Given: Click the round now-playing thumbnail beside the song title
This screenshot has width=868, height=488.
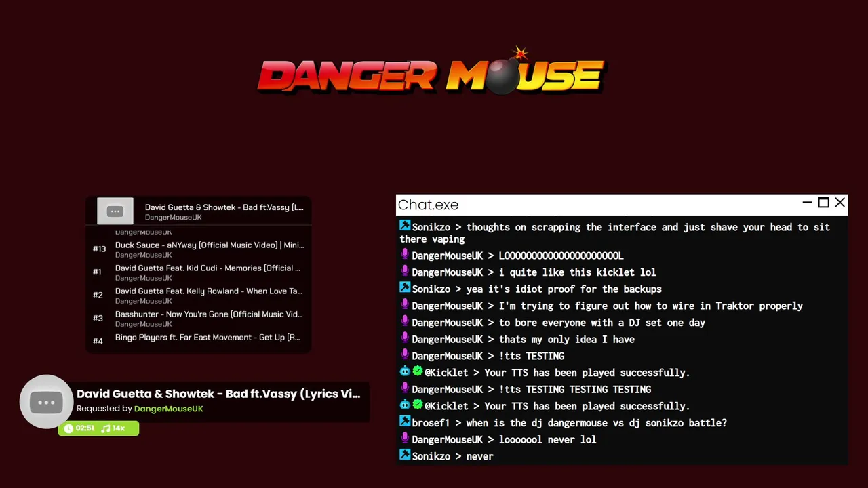Looking at the screenshot, I should click(46, 402).
